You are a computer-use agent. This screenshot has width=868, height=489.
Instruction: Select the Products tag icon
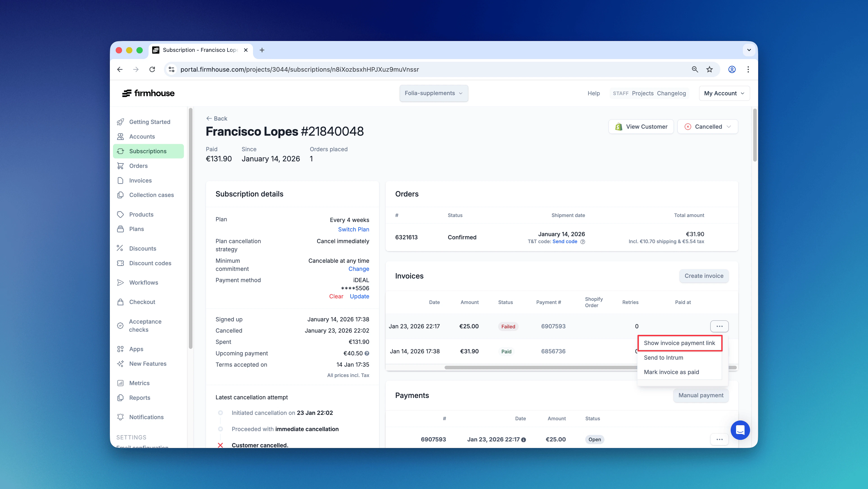coord(121,215)
